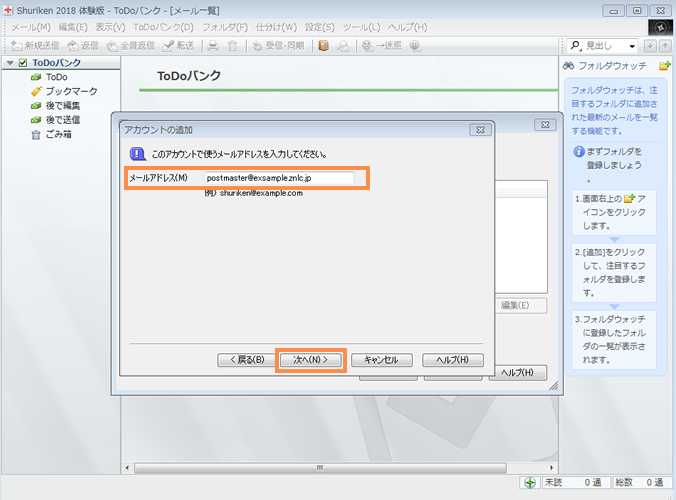676x500 pixels.
Task: Close the アカウントの追加 dialog
Action: tap(480, 129)
